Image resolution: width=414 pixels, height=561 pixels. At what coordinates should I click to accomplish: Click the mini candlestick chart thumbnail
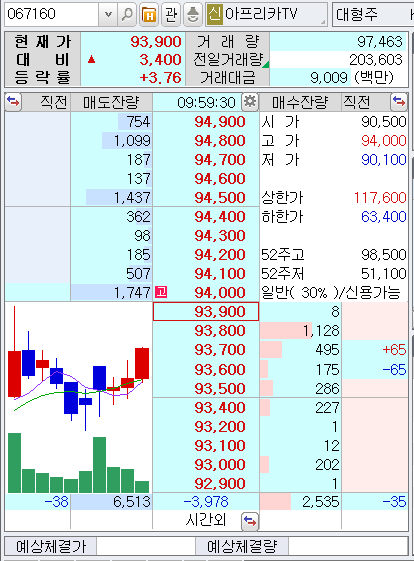pos(79,397)
